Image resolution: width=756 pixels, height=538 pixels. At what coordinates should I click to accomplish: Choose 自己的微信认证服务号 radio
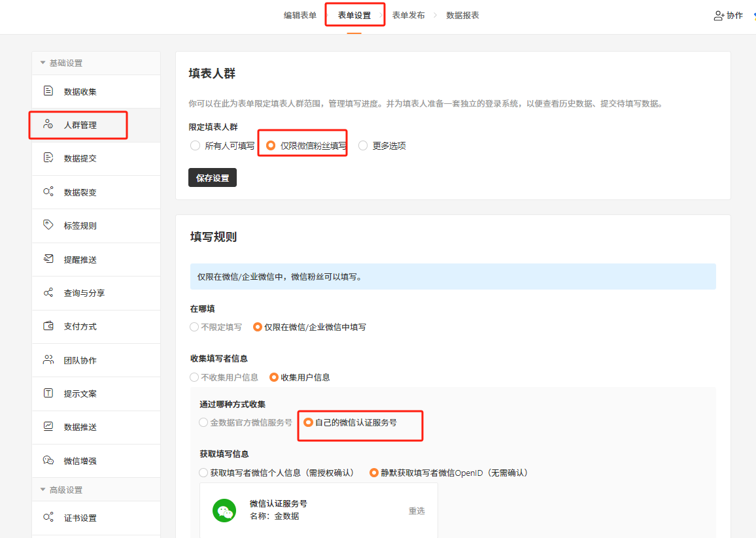coord(308,422)
